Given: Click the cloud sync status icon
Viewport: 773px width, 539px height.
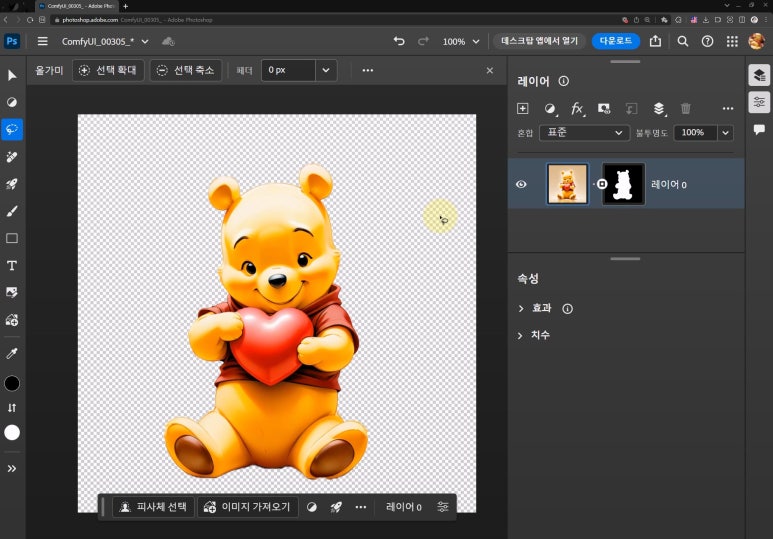Looking at the screenshot, I should click(x=169, y=41).
